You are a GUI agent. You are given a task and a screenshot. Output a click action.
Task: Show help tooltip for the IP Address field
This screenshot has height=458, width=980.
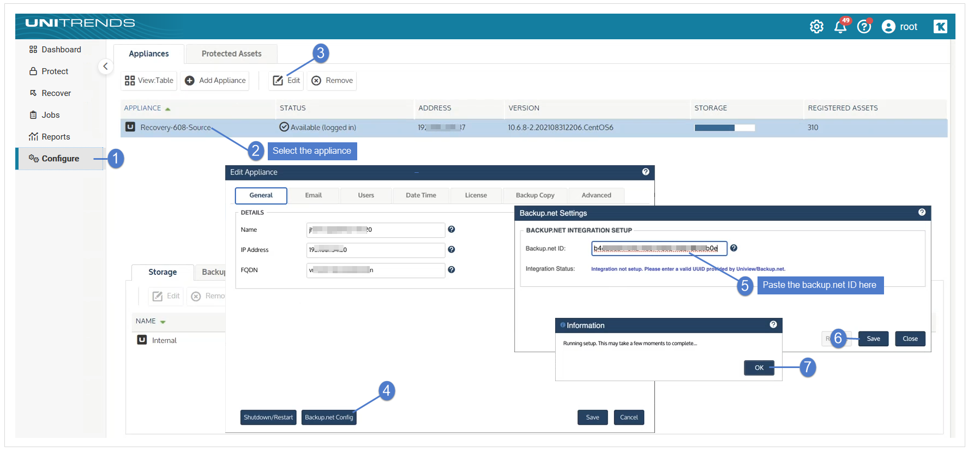tap(452, 250)
